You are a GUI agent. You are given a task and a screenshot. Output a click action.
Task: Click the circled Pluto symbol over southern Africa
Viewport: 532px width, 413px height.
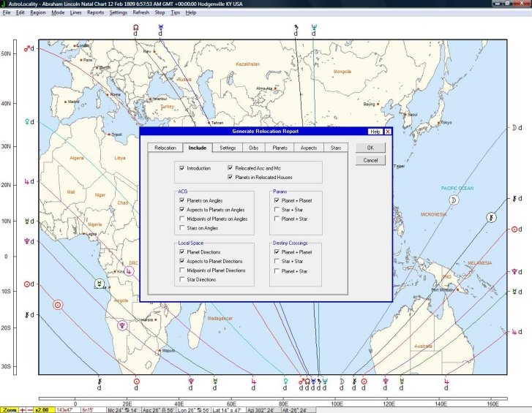click(x=122, y=326)
